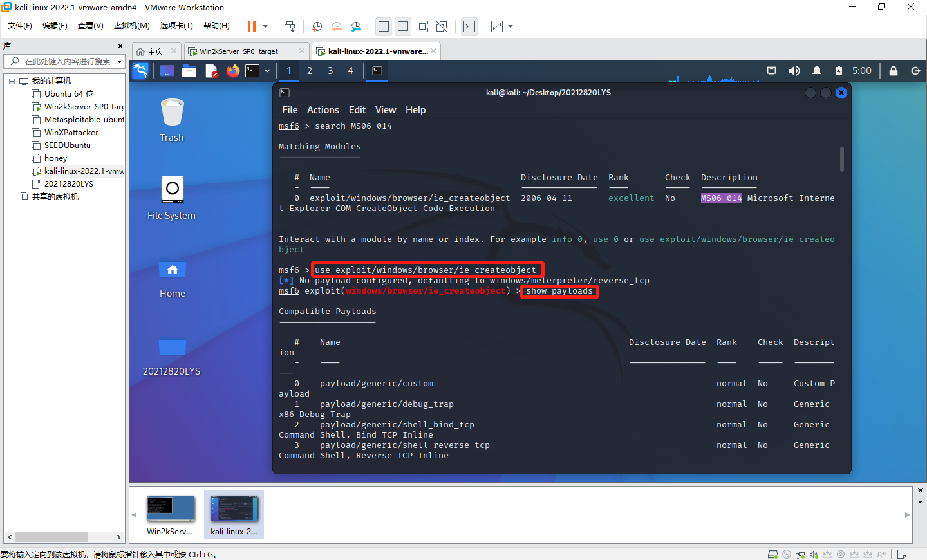This screenshot has height=560, width=927.
Task: Lock the Kali screen with the padlock
Action: [894, 71]
